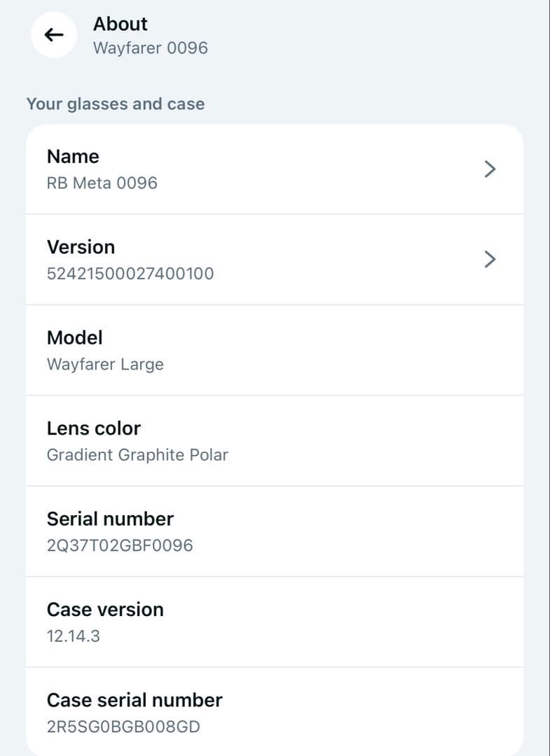550x756 pixels.
Task: Tap the Case version label
Action: coord(105,609)
